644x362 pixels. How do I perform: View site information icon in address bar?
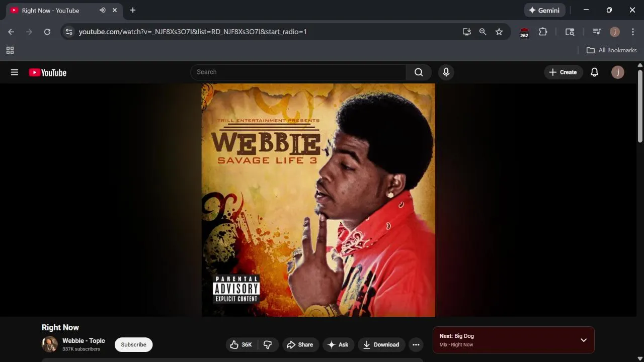tap(69, 32)
